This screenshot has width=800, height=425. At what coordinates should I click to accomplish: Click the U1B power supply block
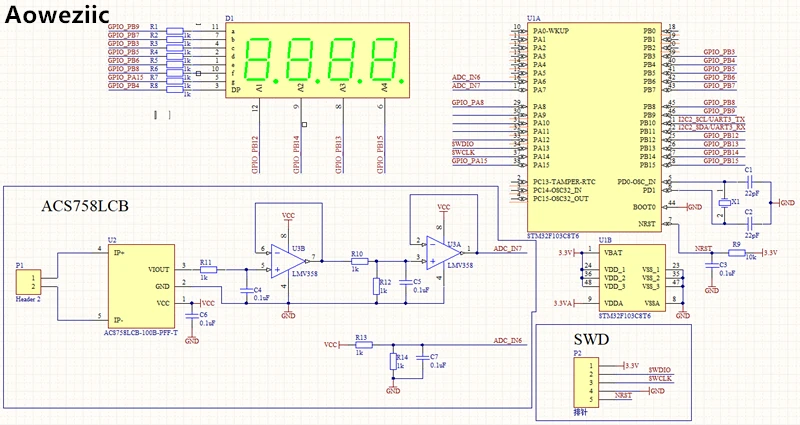[x=632, y=278]
